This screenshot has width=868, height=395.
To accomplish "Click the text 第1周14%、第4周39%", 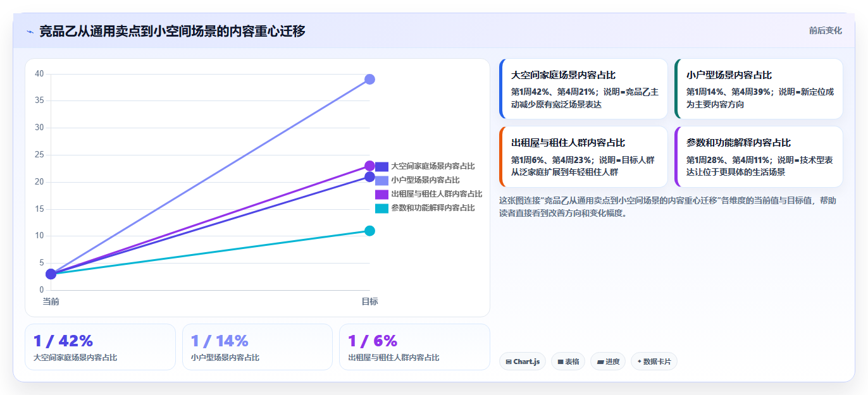I will point(728,92).
